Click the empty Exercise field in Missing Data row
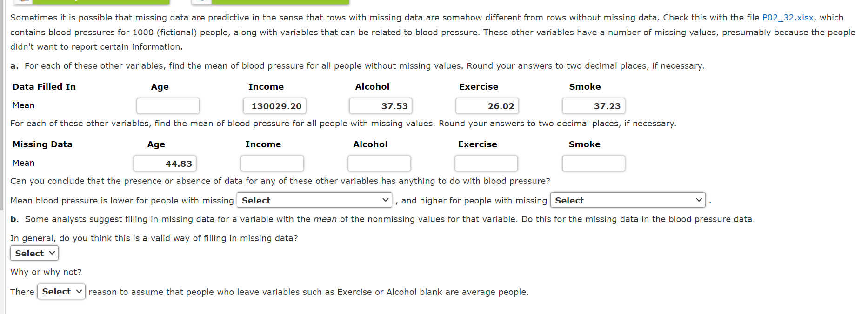The image size is (868, 314). (x=486, y=164)
